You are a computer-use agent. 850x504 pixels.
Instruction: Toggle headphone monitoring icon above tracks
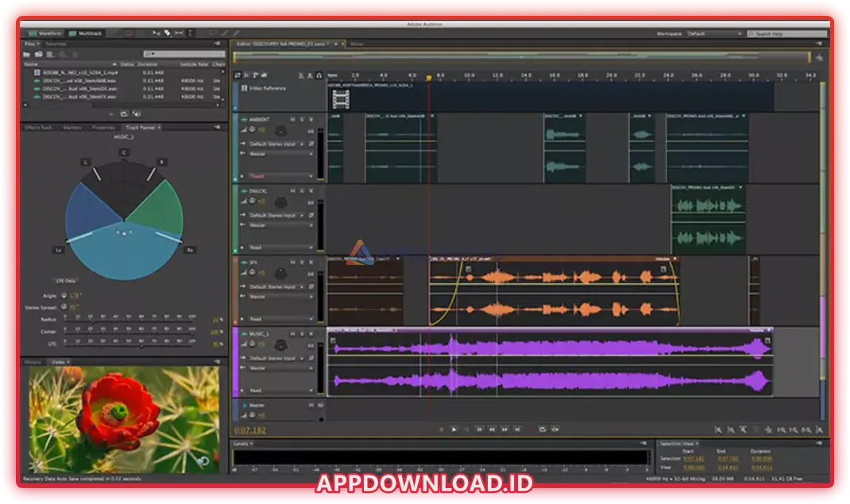tap(319, 75)
